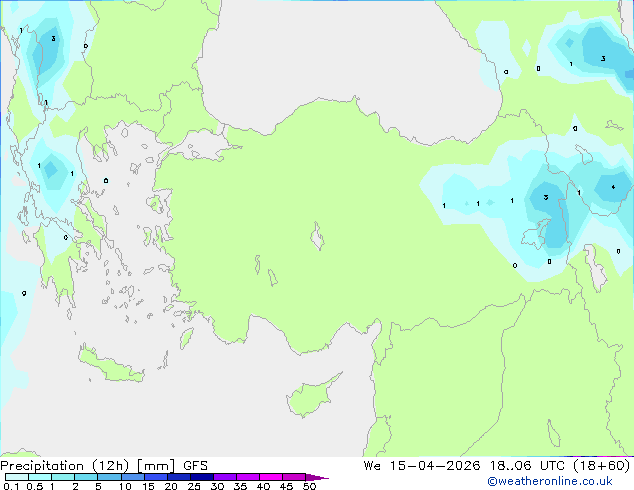Click the 25–30 mm dark navy swatch
The width and height of the screenshot is (634, 490).
202,477
